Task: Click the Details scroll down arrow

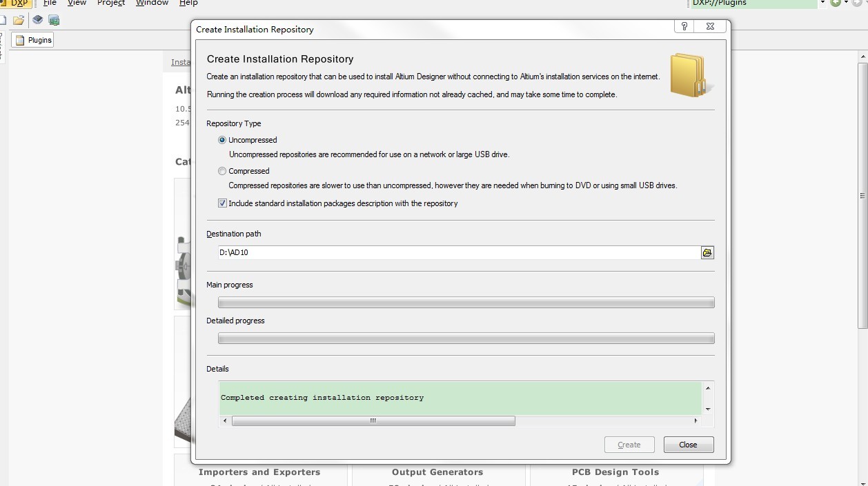Action: [x=708, y=409]
